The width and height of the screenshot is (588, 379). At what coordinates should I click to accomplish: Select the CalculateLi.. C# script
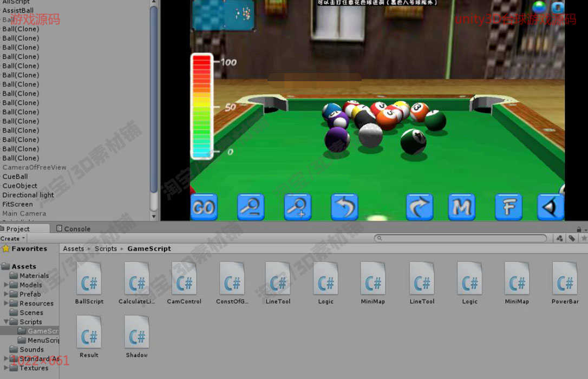pos(136,283)
